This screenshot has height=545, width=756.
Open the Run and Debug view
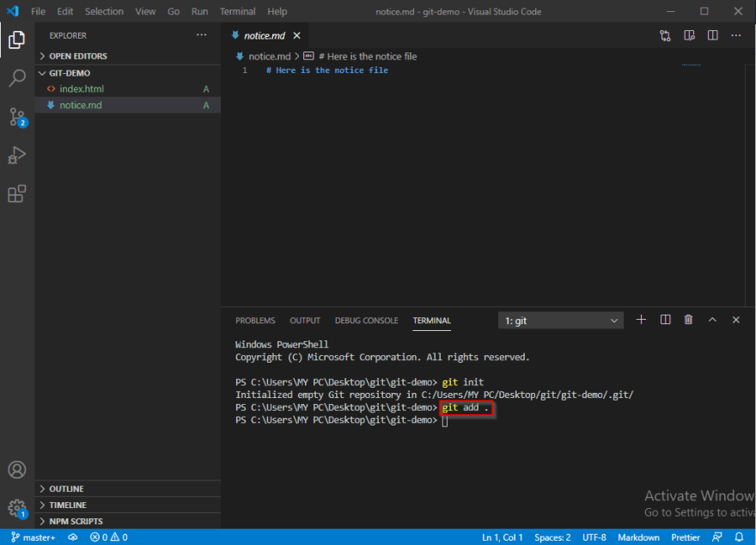click(17, 156)
